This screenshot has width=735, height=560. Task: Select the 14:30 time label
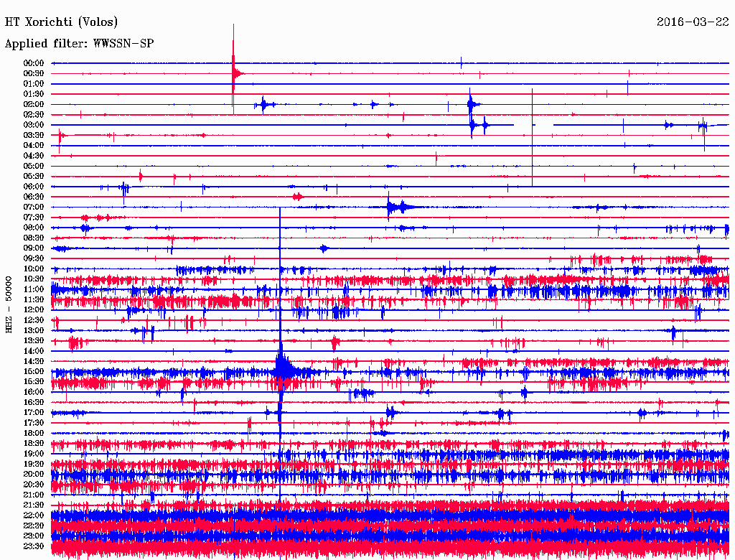34,361
